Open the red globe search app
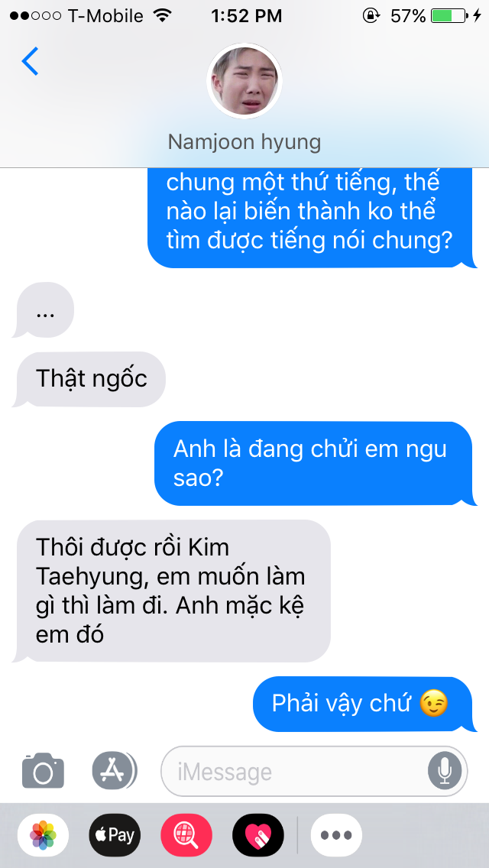 coord(186,835)
